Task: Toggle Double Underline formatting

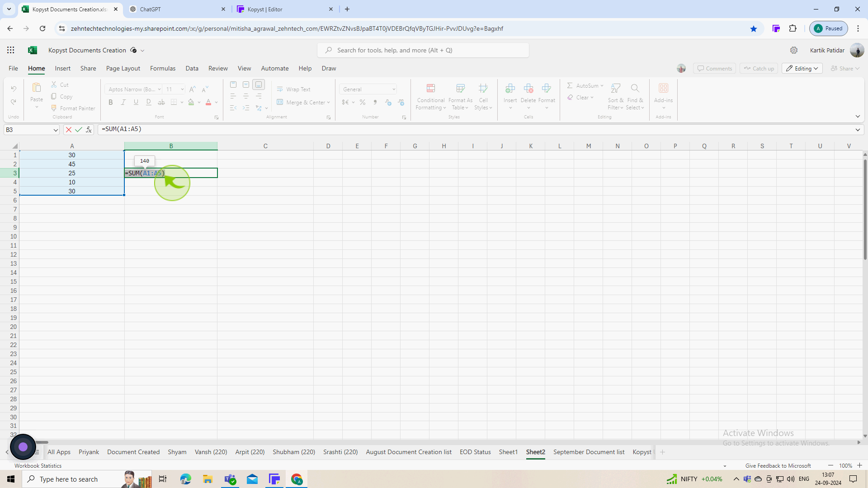Action: [x=149, y=103]
